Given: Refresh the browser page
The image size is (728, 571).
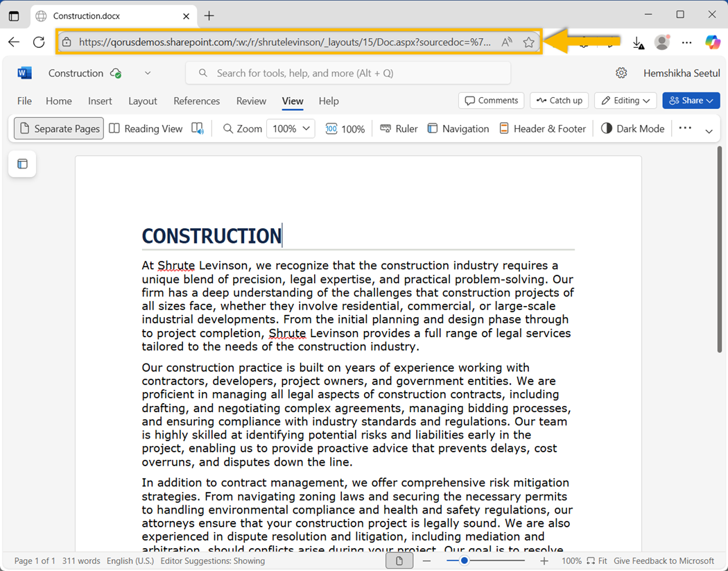Looking at the screenshot, I should 39,42.
